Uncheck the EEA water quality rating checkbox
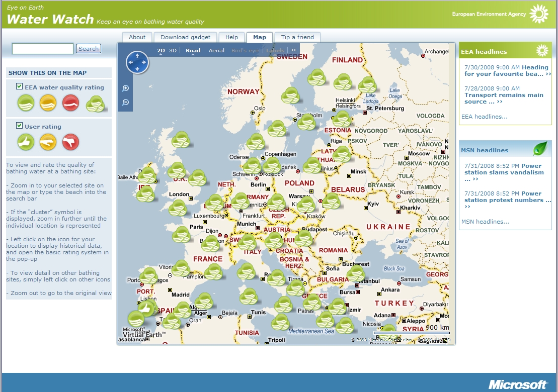The image size is (558, 392). point(20,86)
